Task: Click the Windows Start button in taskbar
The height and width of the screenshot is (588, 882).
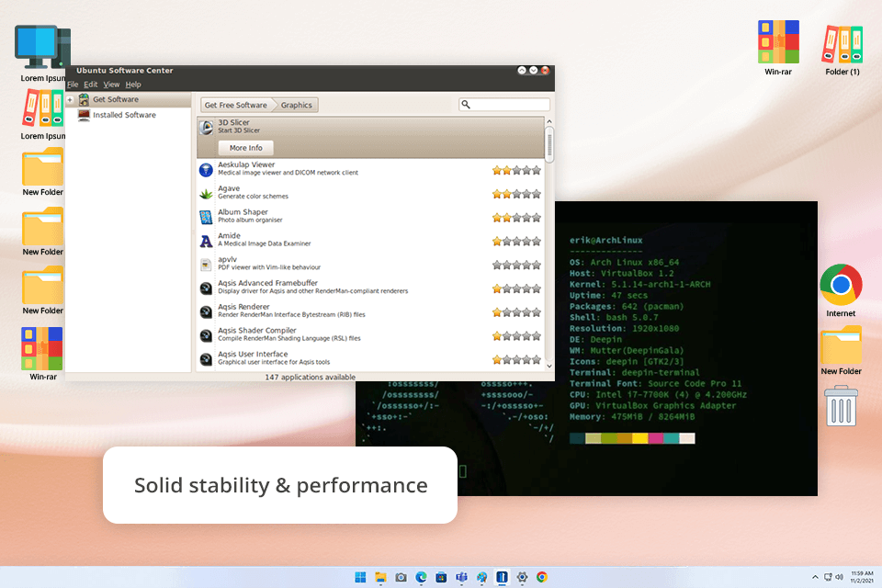Action: (360, 577)
